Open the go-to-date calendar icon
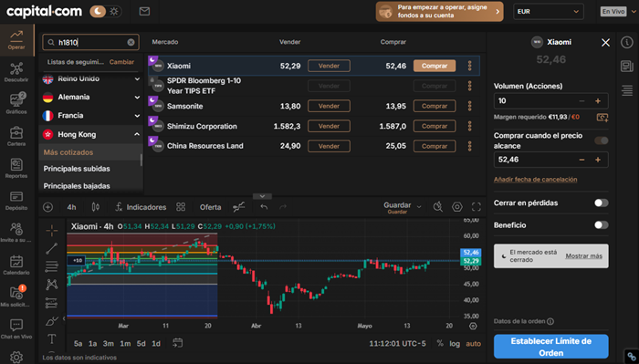The width and height of the screenshot is (639, 364). [x=177, y=343]
